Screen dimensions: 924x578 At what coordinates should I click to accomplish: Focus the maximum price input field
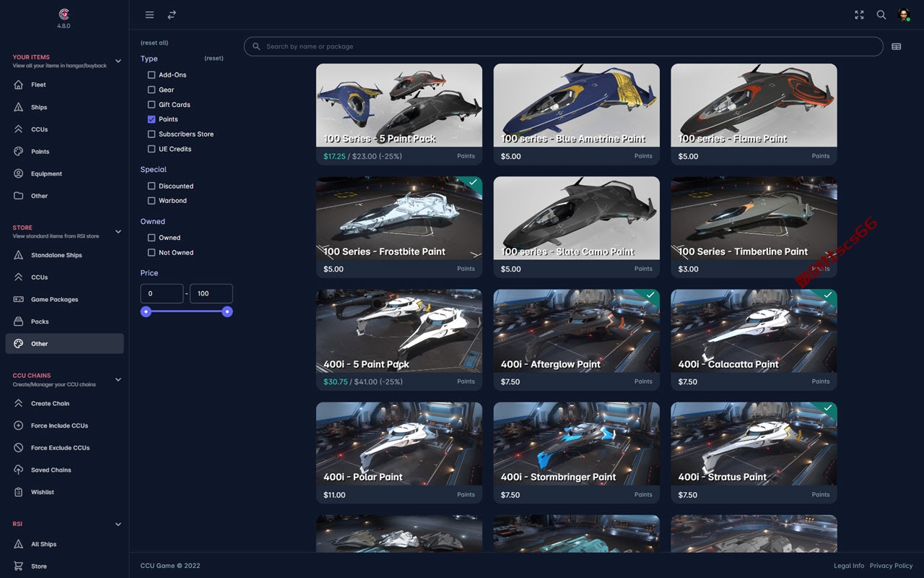(x=211, y=293)
